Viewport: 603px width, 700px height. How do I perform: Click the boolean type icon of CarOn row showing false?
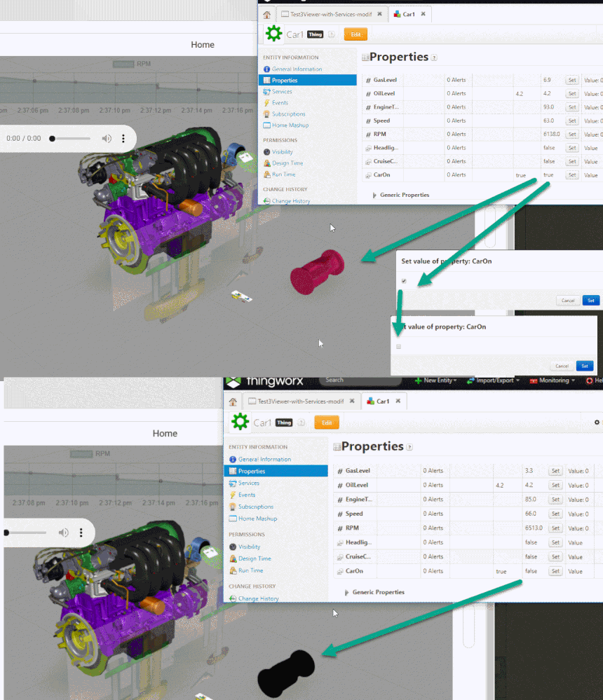340,572
